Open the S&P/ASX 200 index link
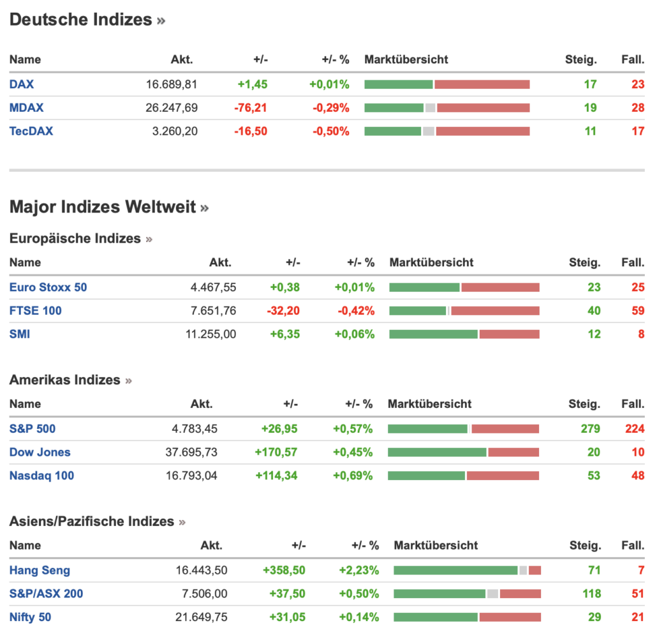This screenshot has width=657, height=644. (x=46, y=594)
